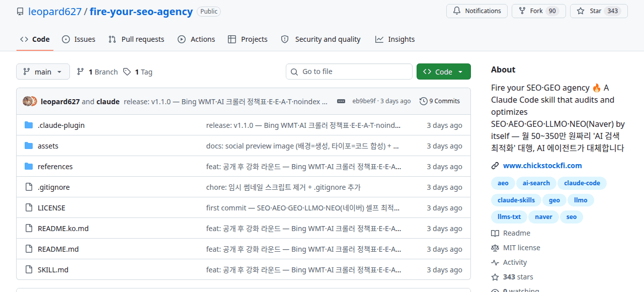Open the www.chickstockfi.com link

pos(542,166)
